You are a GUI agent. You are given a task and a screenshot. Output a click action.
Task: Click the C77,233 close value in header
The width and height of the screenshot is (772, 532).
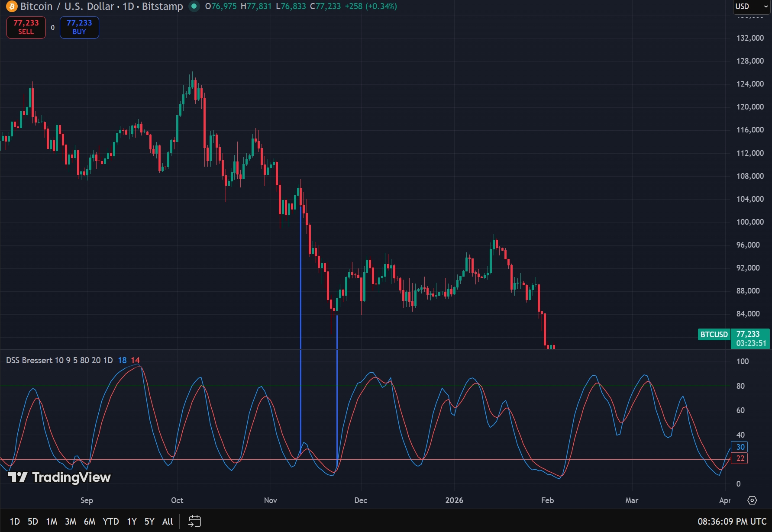click(326, 6)
